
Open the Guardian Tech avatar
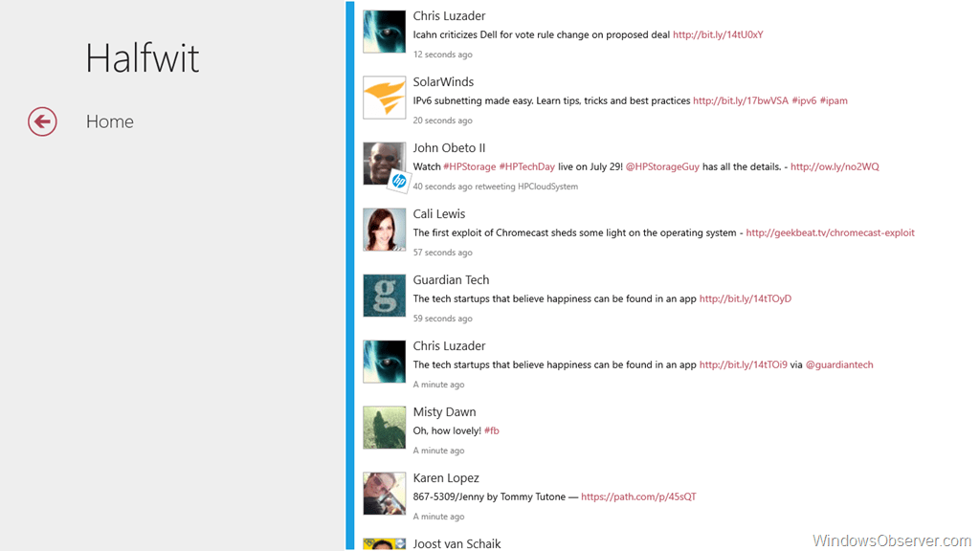point(385,296)
